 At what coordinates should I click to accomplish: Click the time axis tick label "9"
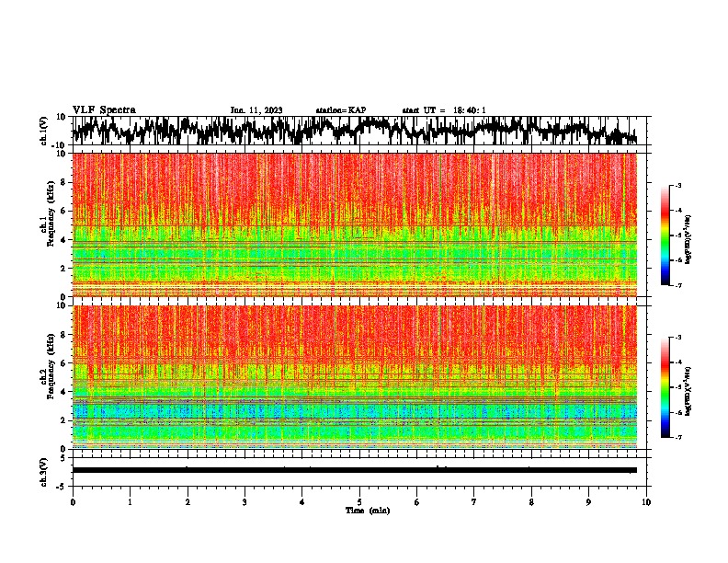(588, 502)
